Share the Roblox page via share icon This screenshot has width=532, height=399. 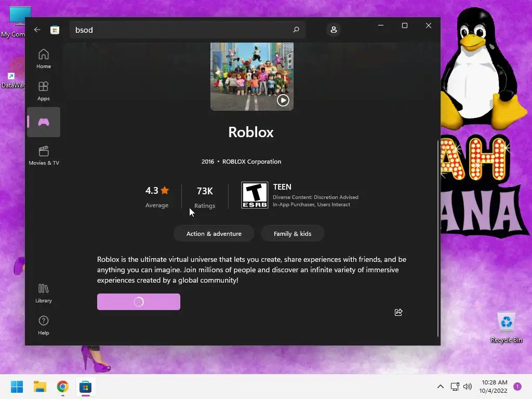click(x=398, y=312)
